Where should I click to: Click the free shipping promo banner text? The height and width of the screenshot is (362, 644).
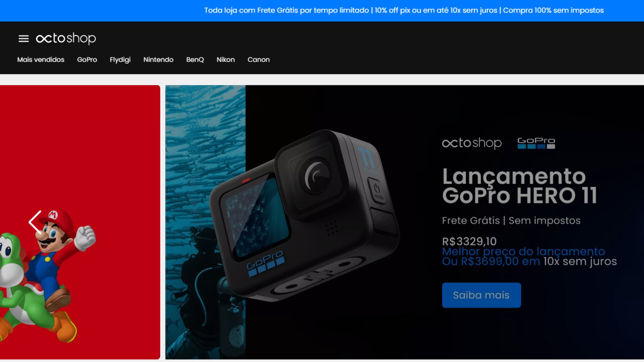(404, 10)
